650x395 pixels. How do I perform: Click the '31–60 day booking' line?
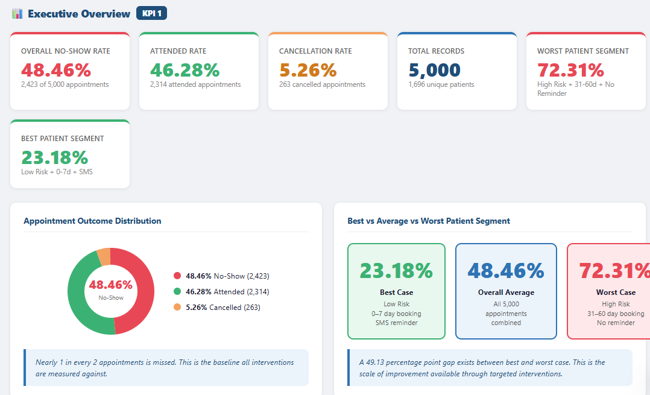(x=616, y=313)
